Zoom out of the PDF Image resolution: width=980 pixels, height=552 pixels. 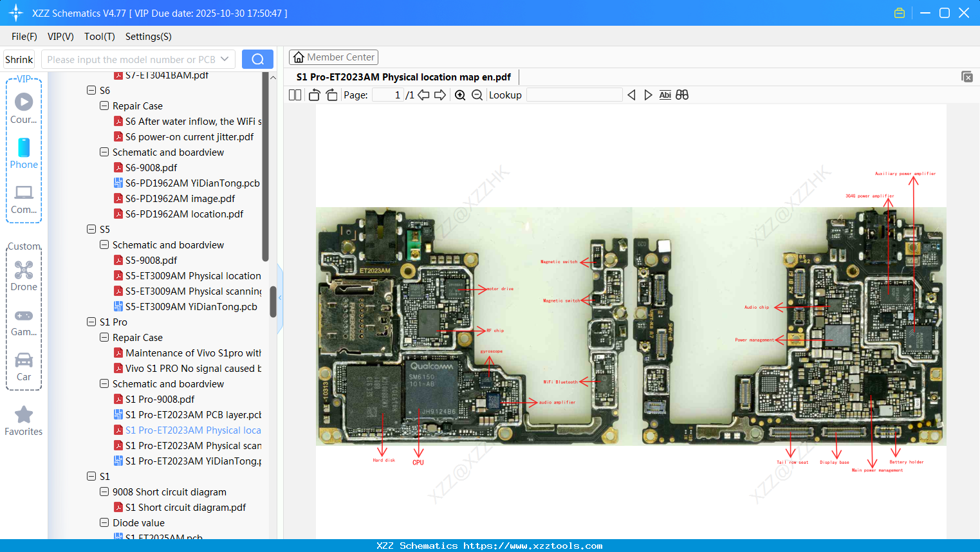pyautogui.click(x=477, y=95)
